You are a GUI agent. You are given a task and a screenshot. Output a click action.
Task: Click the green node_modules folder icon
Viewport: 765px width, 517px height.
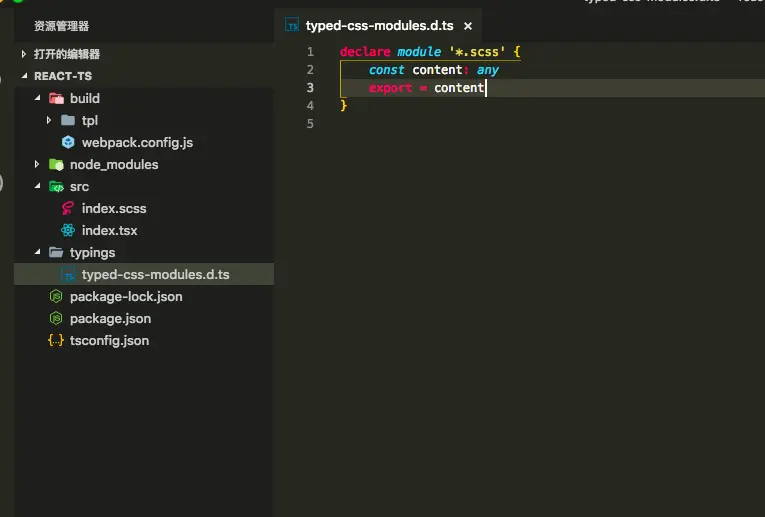[x=56, y=165]
